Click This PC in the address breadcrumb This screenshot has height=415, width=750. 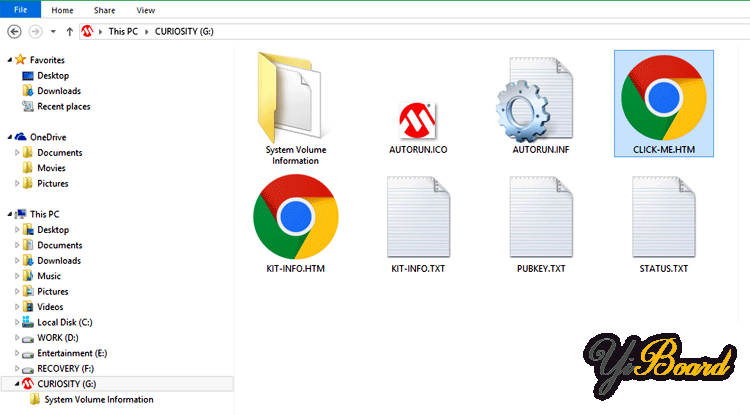(x=123, y=32)
